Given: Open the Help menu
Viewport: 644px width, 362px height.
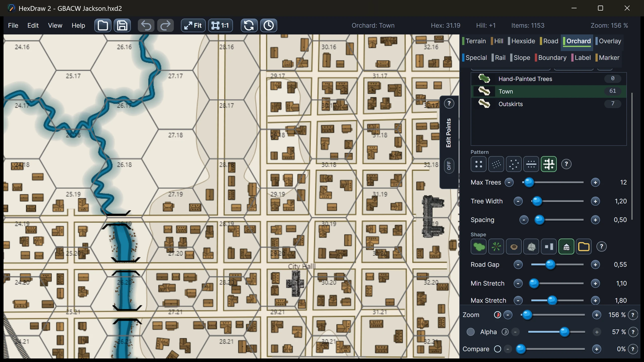Looking at the screenshot, I should pos(78,25).
